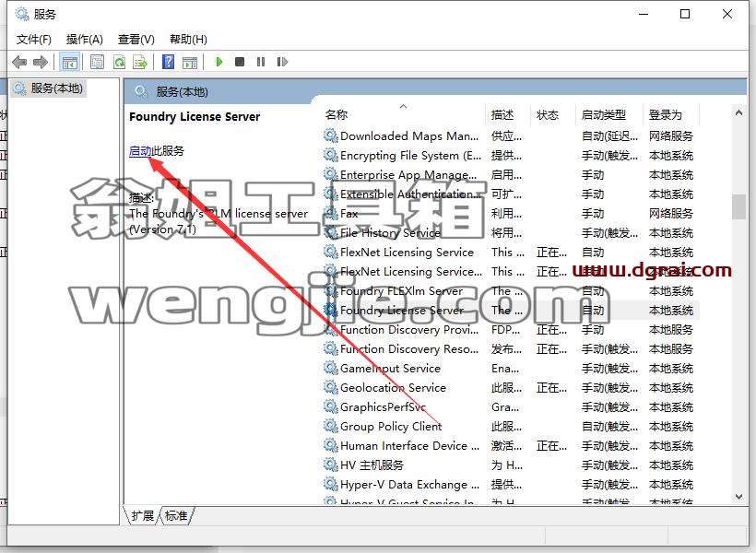Click the Forward arrow in toolbar

tap(41, 62)
